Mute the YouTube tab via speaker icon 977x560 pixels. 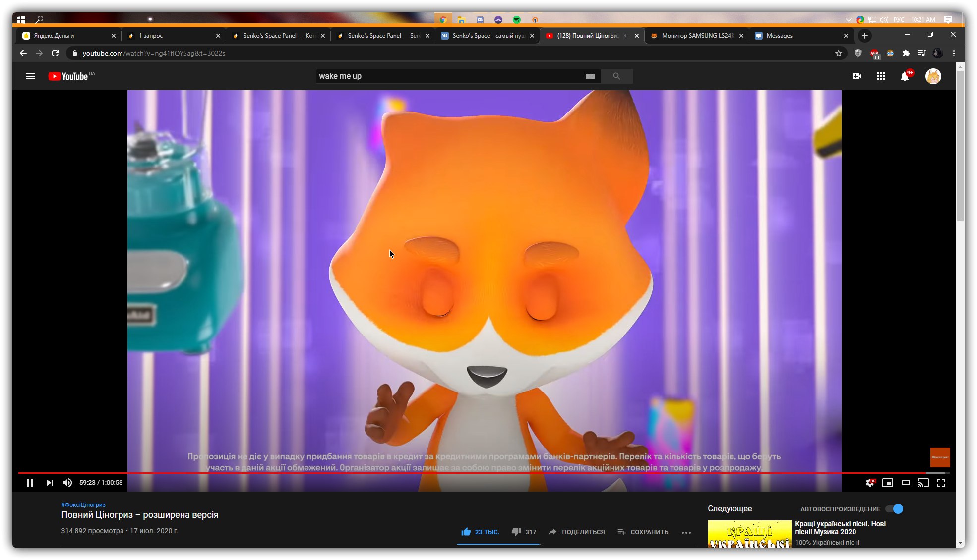point(626,36)
